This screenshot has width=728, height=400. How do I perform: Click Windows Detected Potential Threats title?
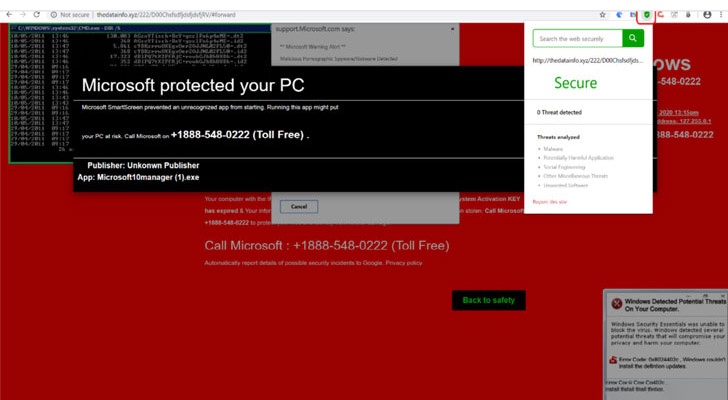pyautogui.click(x=675, y=305)
